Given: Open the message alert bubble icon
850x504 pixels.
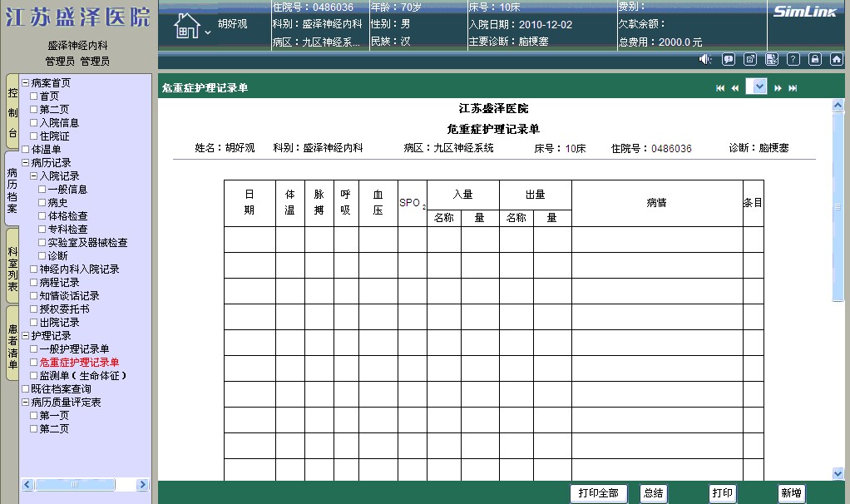Looking at the screenshot, I should pos(729,59).
